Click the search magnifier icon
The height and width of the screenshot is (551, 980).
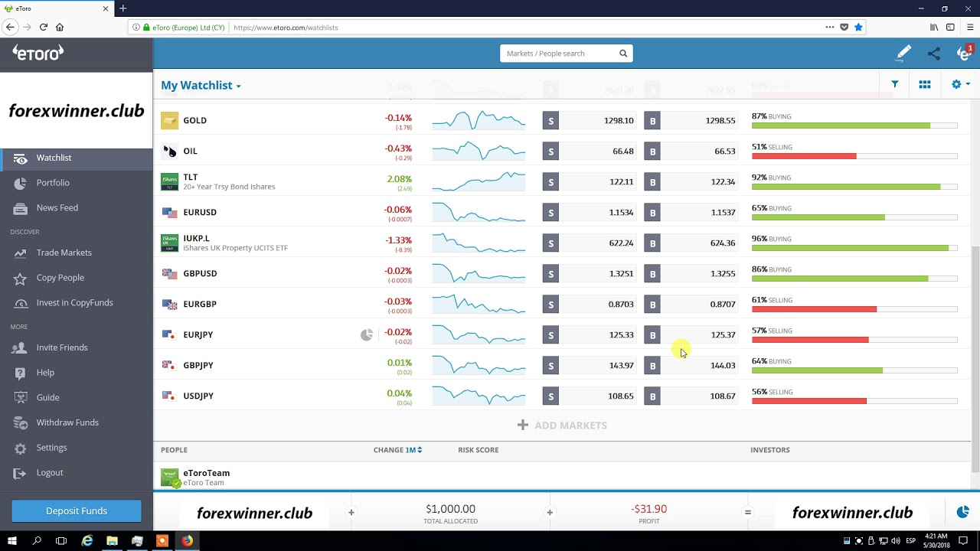point(623,54)
